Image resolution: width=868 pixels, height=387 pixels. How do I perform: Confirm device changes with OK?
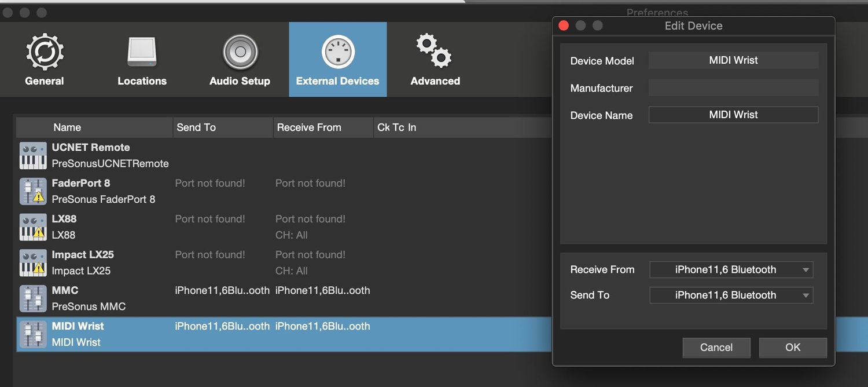tap(793, 348)
